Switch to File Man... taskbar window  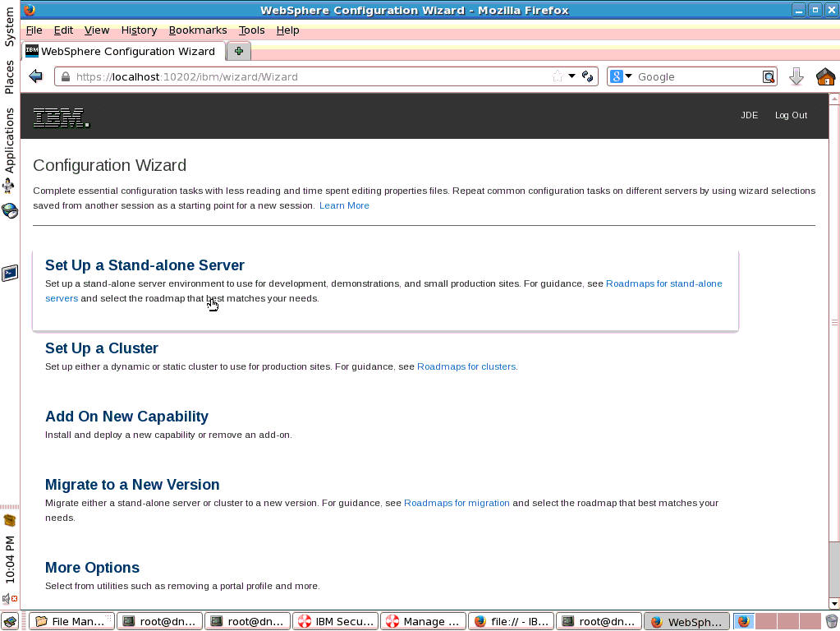tap(71, 621)
